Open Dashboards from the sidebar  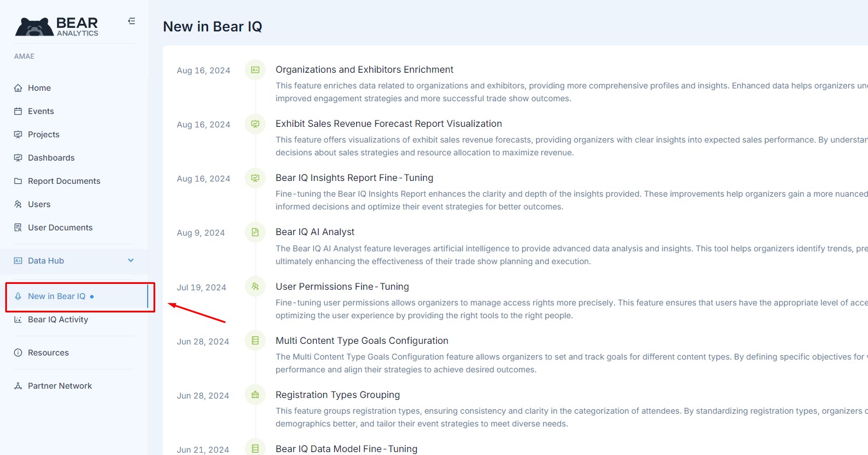click(x=51, y=158)
